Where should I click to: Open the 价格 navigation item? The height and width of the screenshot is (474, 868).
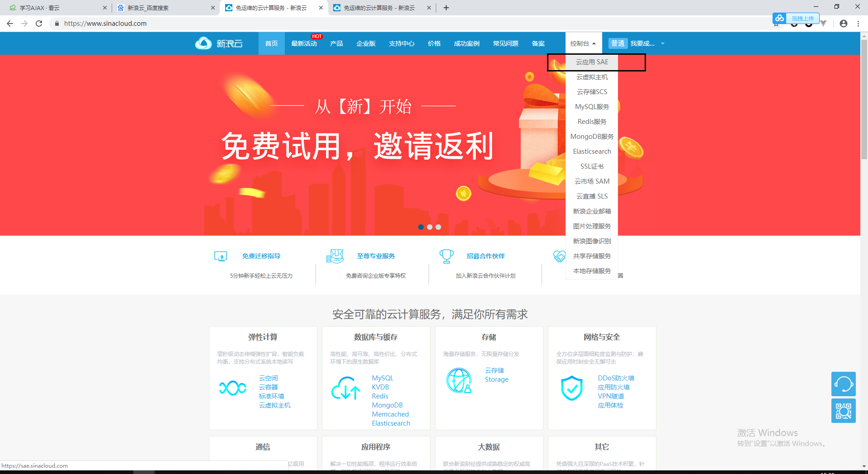(x=434, y=43)
